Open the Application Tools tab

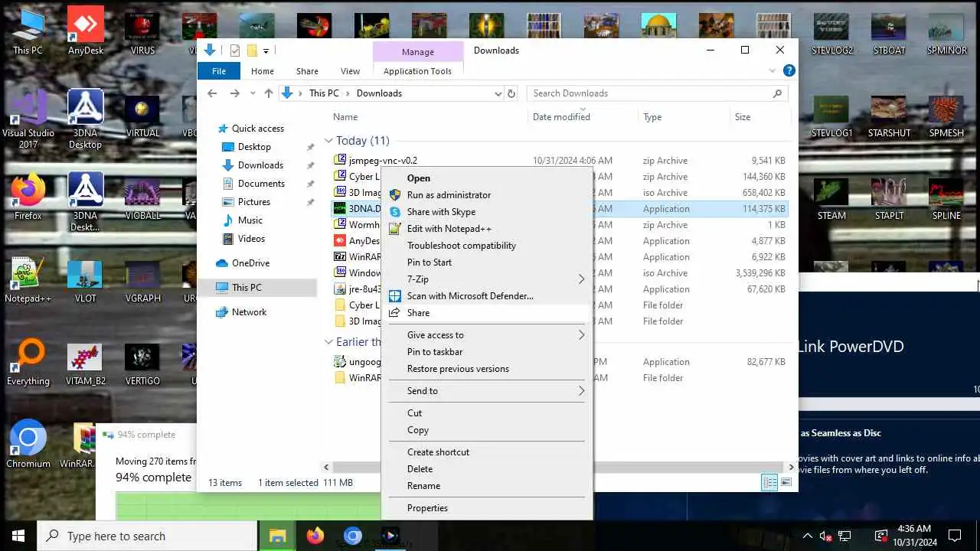coord(417,71)
